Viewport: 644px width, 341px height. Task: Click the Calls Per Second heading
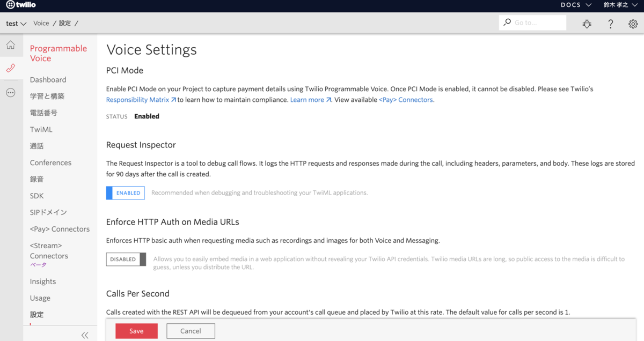pos(138,294)
